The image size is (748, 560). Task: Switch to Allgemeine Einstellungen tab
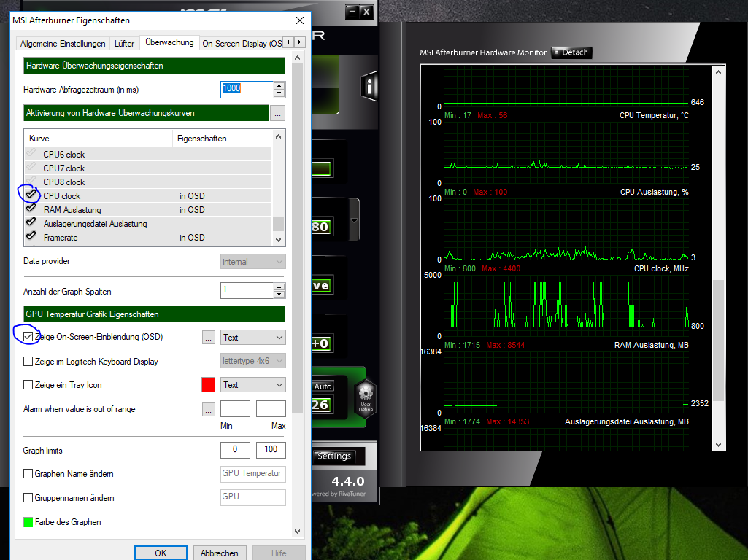(63, 43)
